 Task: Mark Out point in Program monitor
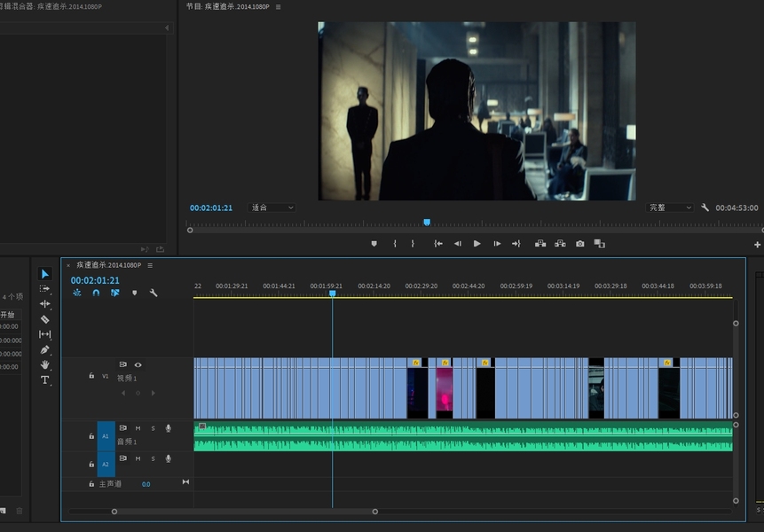[413, 243]
